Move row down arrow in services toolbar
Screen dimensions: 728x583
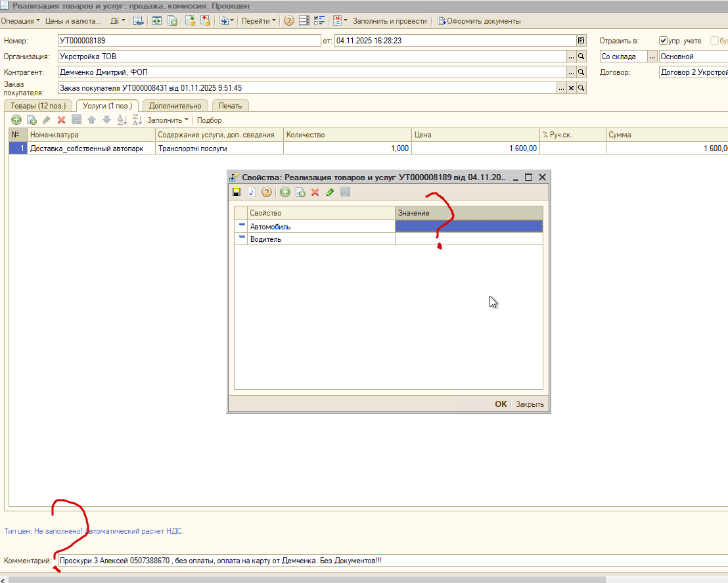[107, 120]
